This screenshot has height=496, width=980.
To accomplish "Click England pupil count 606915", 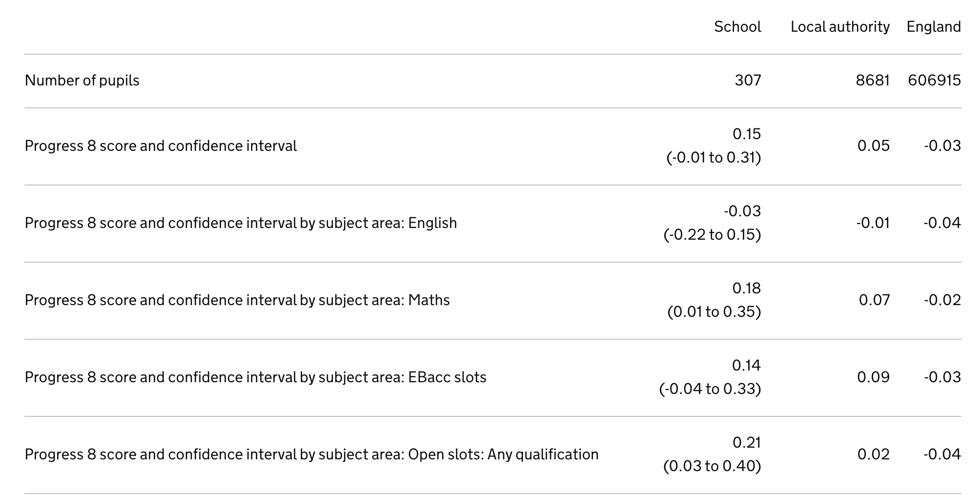I will tap(934, 80).
